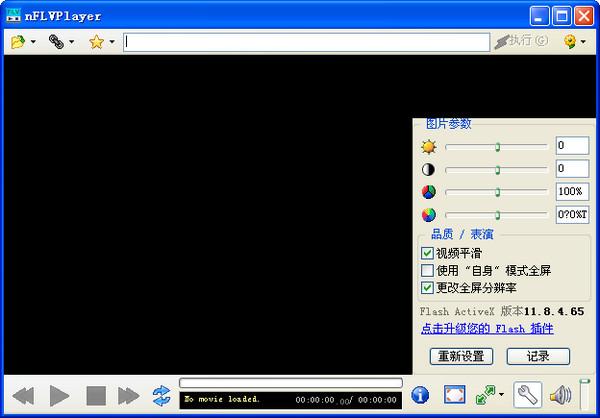
Task: Click the Stop playback button
Action: coord(96,395)
